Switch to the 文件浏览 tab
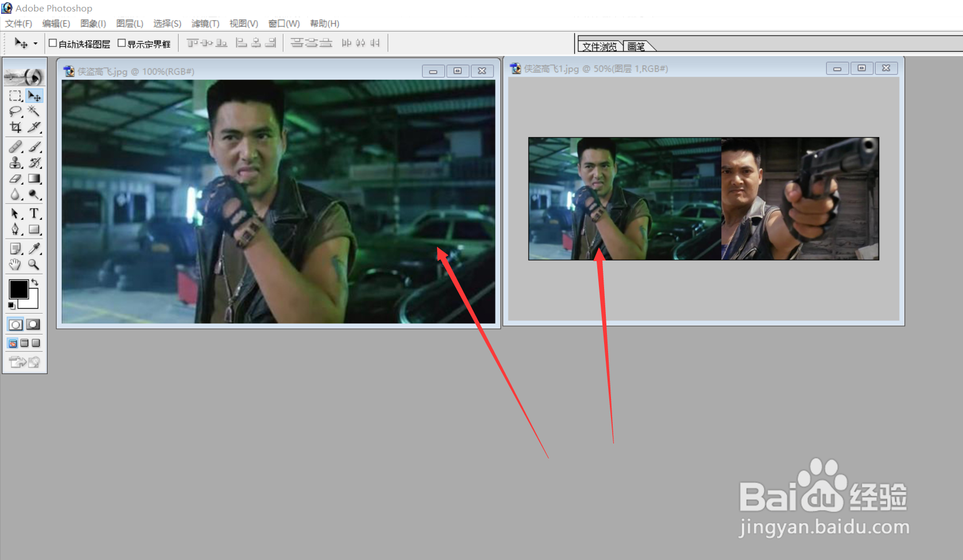This screenshot has width=963, height=560. (x=600, y=46)
